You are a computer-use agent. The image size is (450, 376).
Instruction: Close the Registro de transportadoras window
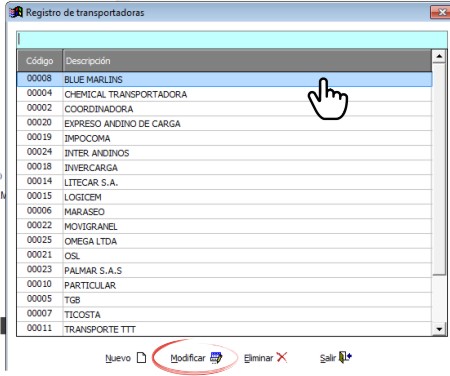coord(441,12)
